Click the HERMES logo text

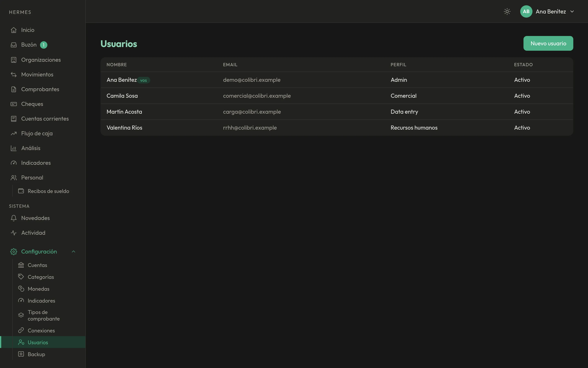tap(20, 12)
